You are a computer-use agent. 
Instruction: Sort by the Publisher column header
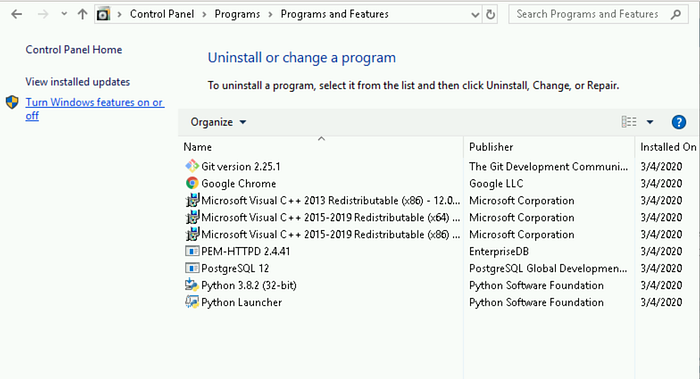pyautogui.click(x=549, y=147)
